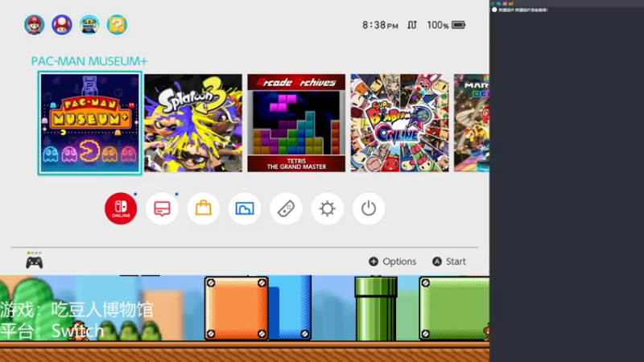This screenshot has width=644, height=362.
Task: Click the 平台: Switch caption text
Action: click(x=52, y=331)
